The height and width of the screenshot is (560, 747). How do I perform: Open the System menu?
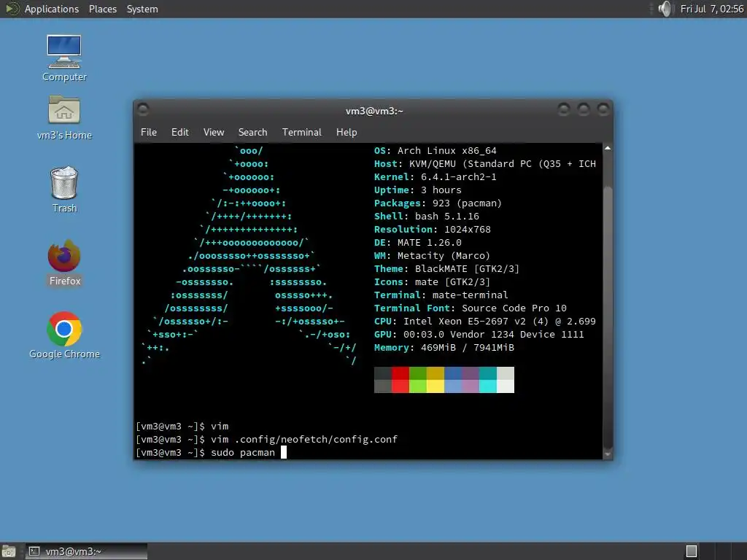tap(142, 9)
